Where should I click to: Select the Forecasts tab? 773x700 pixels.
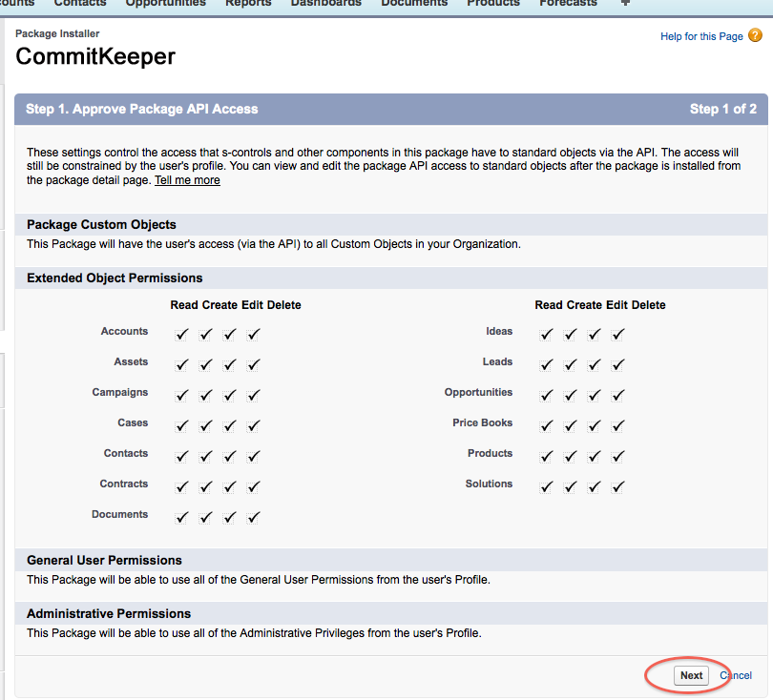(x=568, y=4)
